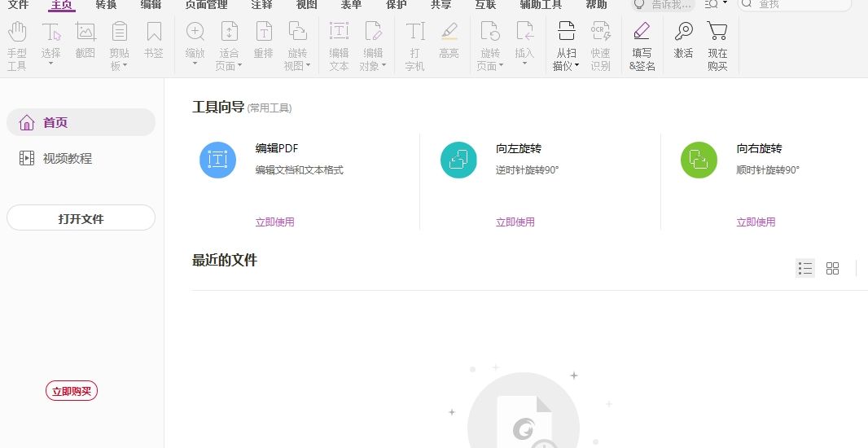Click the Rotate View (旋转视图) icon
Image resolution: width=868 pixels, height=448 pixels.
298,32
